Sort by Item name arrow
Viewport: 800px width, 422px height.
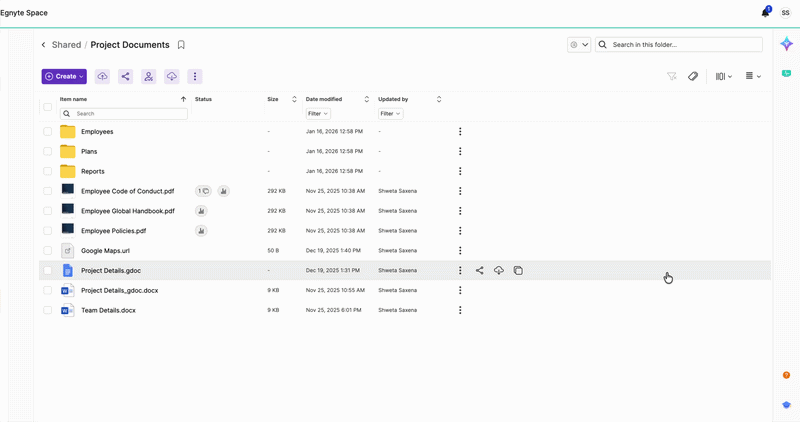(183, 100)
